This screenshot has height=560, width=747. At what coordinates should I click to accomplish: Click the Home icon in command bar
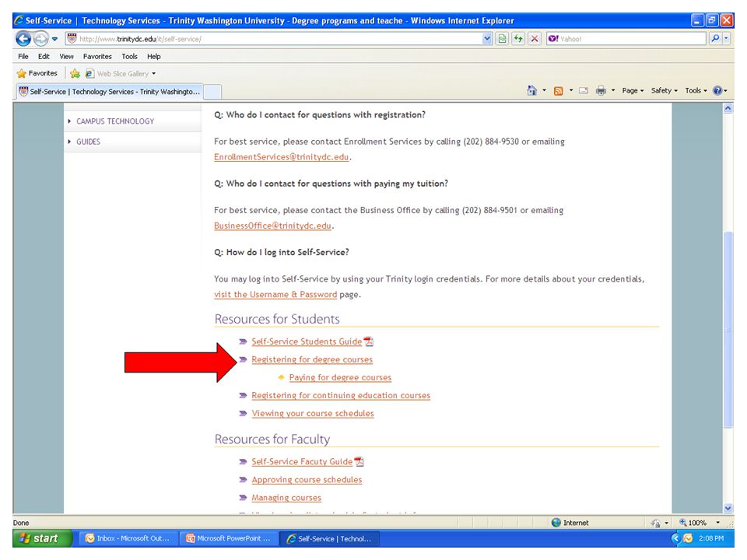click(531, 90)
